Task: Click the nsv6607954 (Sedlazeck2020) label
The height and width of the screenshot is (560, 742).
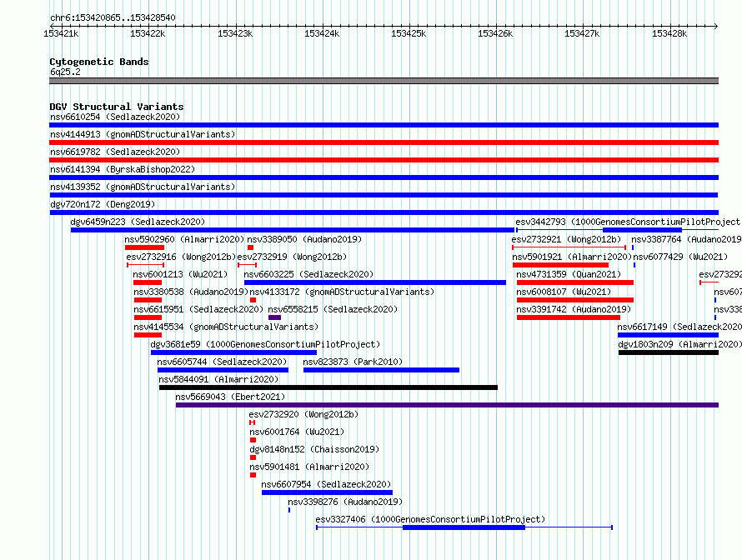Action: (326, 484)
